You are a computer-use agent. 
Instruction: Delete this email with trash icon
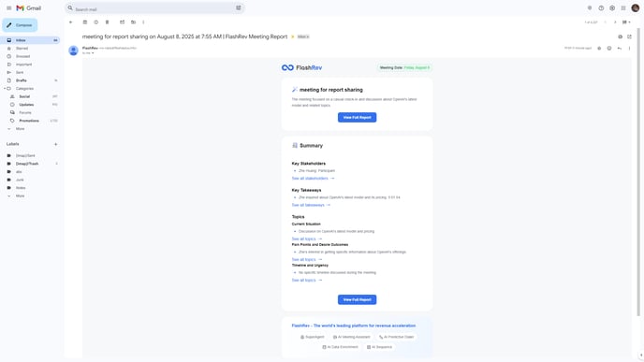[x=108, y=22]
